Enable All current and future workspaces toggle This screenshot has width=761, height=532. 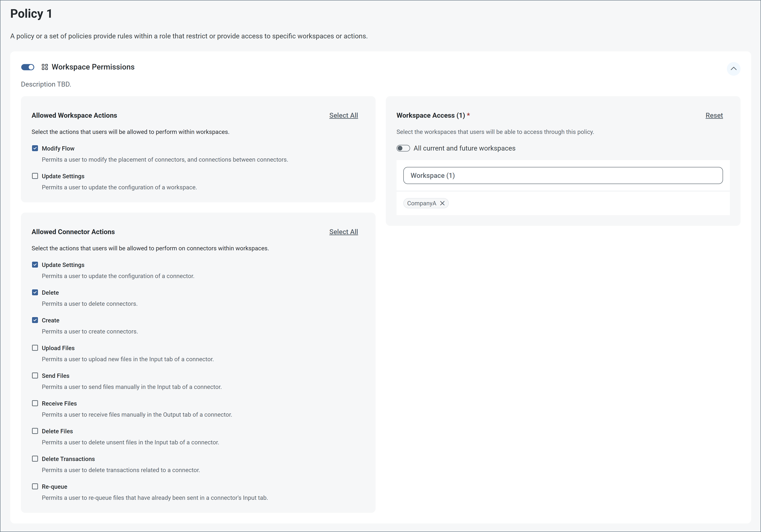tap(403, 148)
